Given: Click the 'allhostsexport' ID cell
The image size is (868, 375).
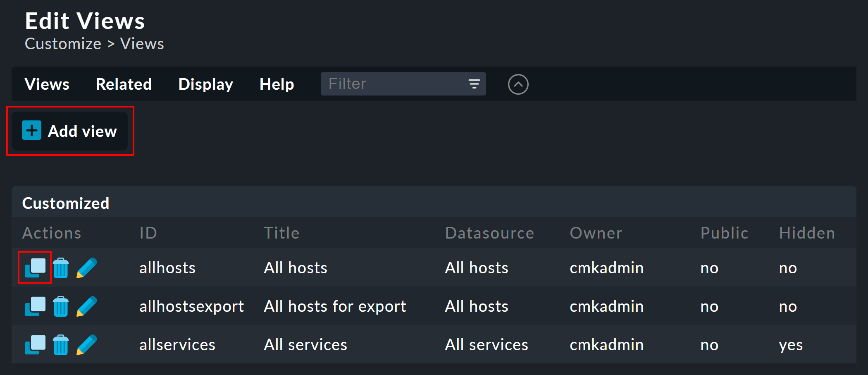Looking at the screenshot, I should click(192, 306).
